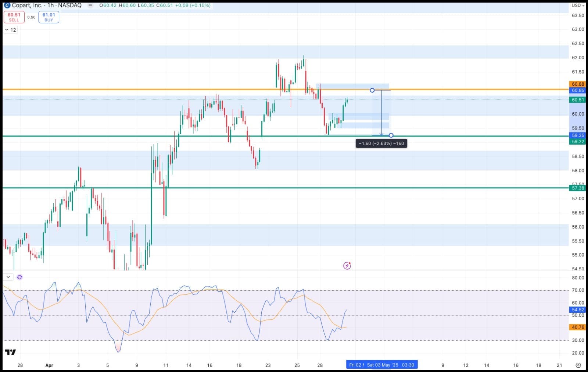
Task: Click the Sat 03 May '25 03:30 date label
Action: 391,365
